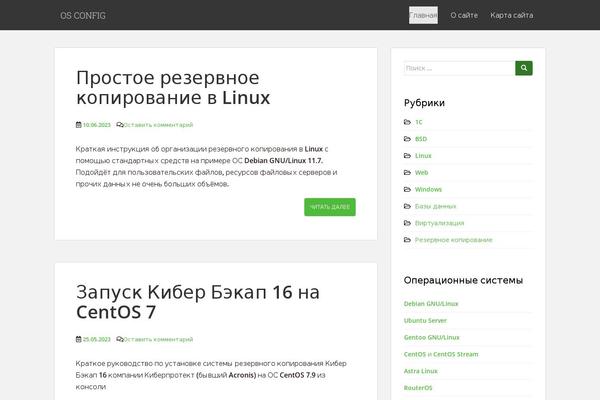Open the Ubuntu Server link
Viewport: 600px width, 400px height.
pyautogui.click(x=425, y=320)
